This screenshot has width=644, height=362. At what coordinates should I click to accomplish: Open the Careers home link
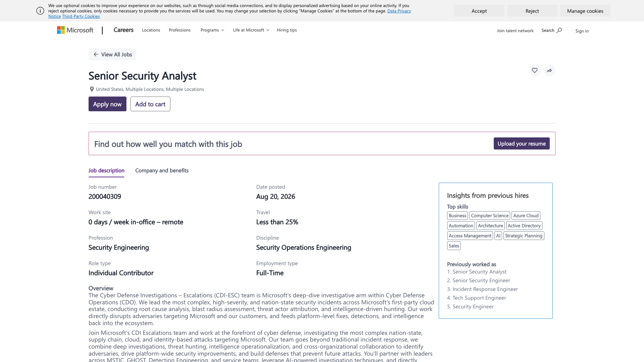(x=123, y=30)
